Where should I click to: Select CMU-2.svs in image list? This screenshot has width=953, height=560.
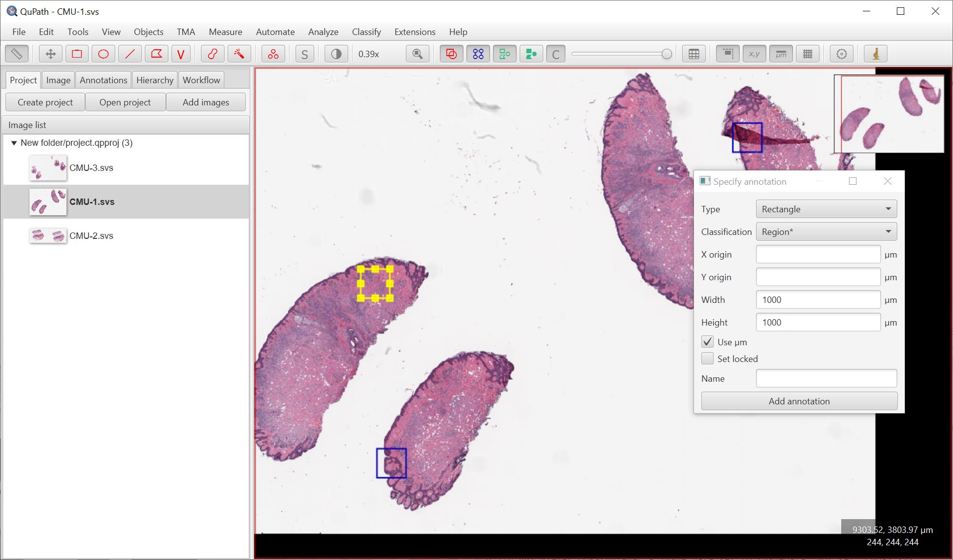click(x=126, y=235)
